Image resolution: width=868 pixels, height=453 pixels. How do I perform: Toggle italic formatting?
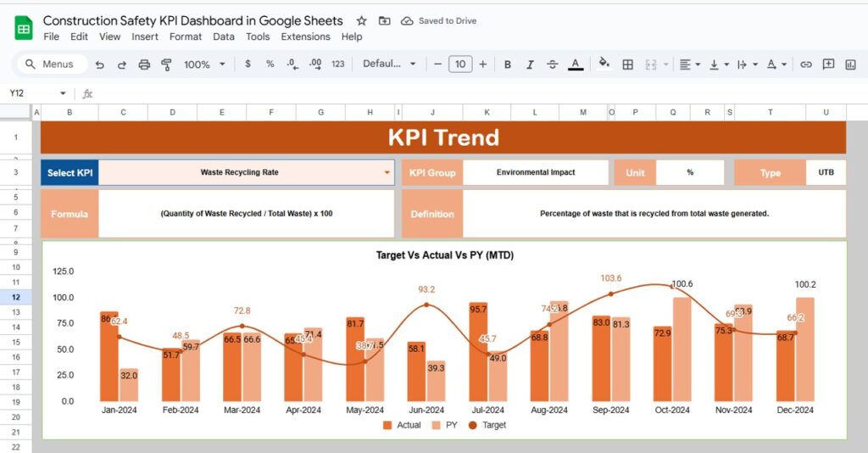pos(530,64)
